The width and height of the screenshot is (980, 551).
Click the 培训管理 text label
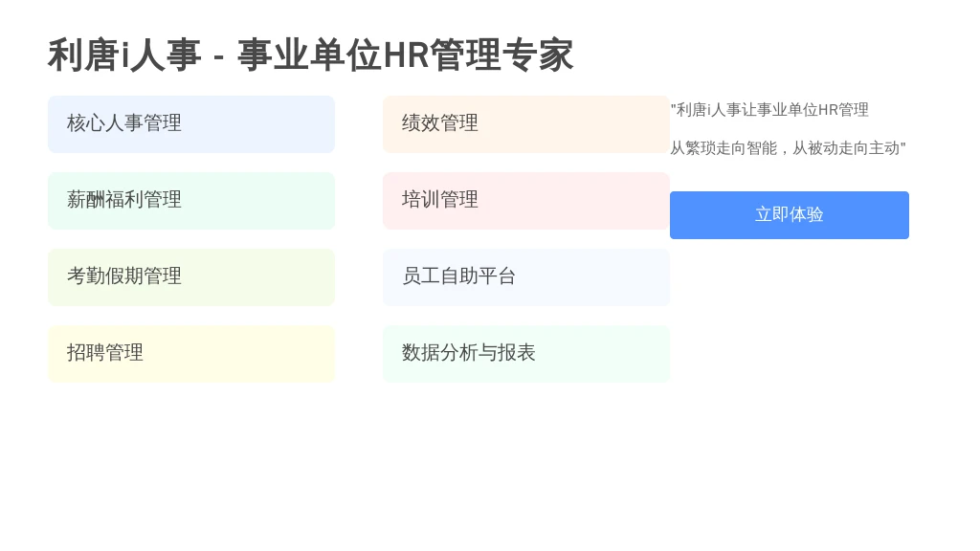pos(440,200)
